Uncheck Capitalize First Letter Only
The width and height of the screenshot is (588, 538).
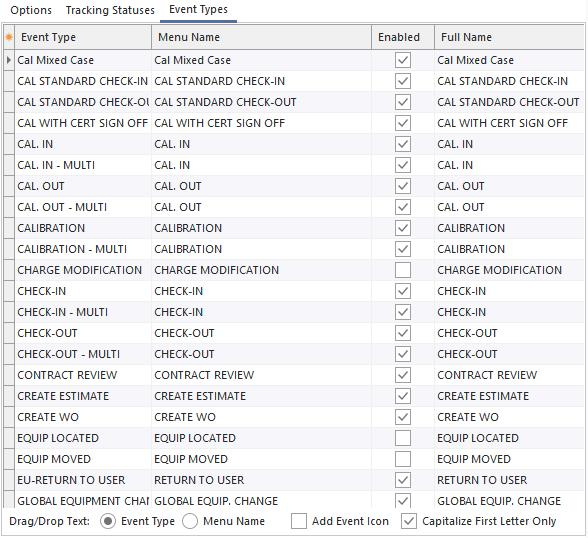(x=409, y=522)
